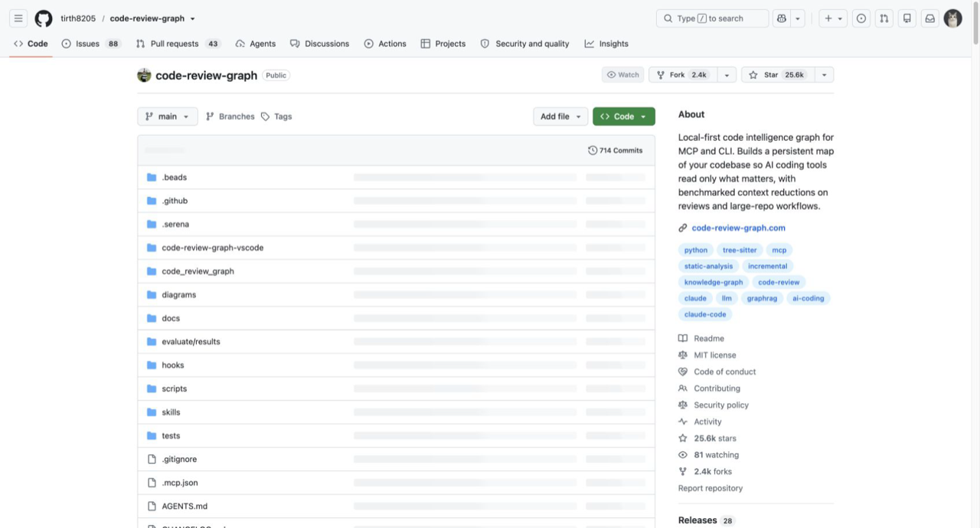Open the Actions tab
The image size is (980, 528).
pyautogui.click(x=385, y=44)
